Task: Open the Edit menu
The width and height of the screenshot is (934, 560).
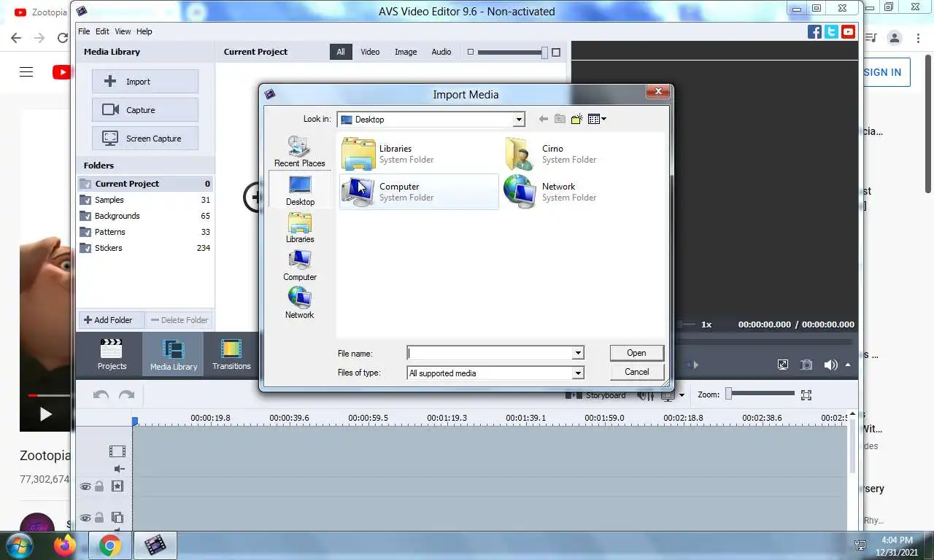Action: click(x=102, y=31)
